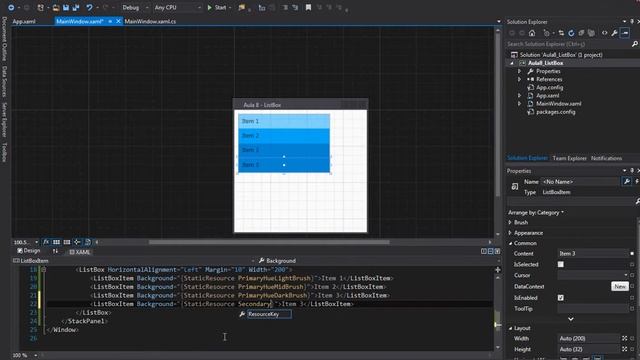Collapse the Layout category
The image size is (640, 360).
[510, 328]
